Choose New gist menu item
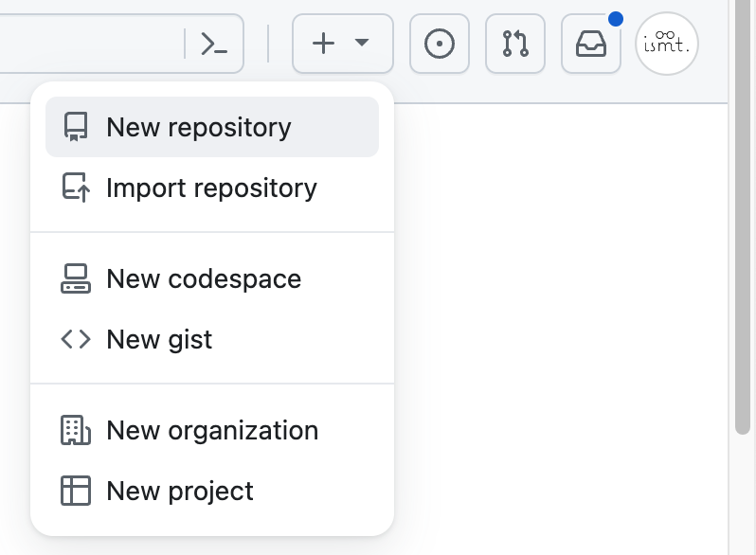The width and height of the screenshot is (756, 555). [x=212, y=339]
